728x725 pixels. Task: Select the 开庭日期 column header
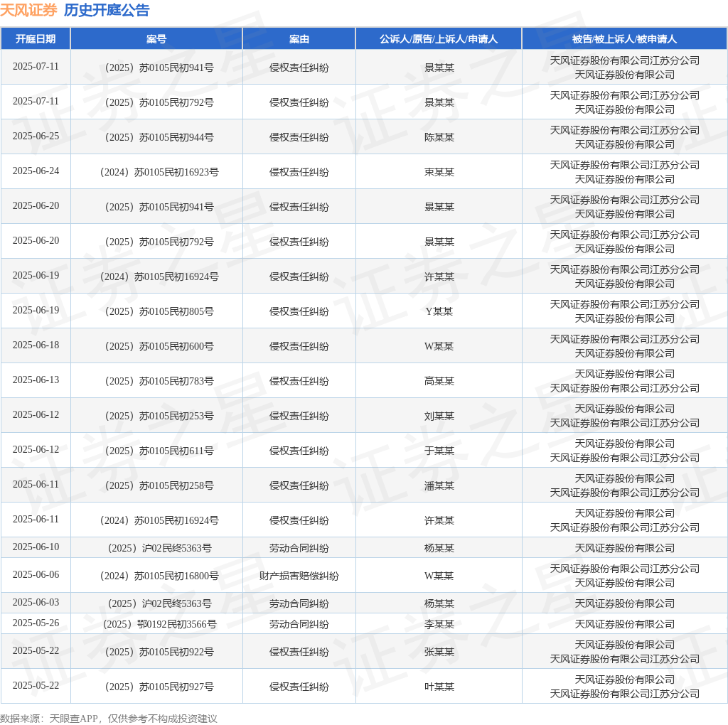tap(36, 39)
